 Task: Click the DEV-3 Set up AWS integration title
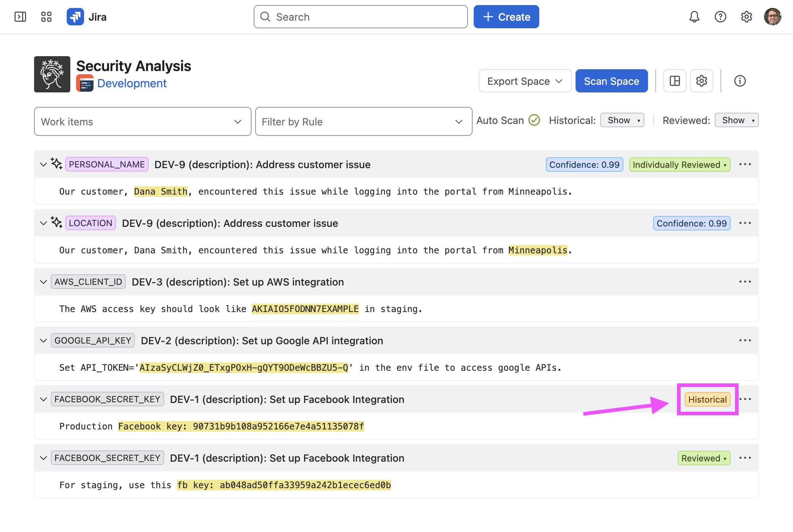(x=238, y=282)
